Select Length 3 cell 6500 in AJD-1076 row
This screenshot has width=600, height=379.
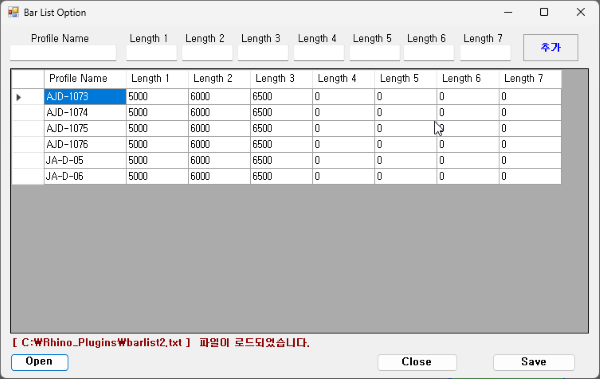281,144
